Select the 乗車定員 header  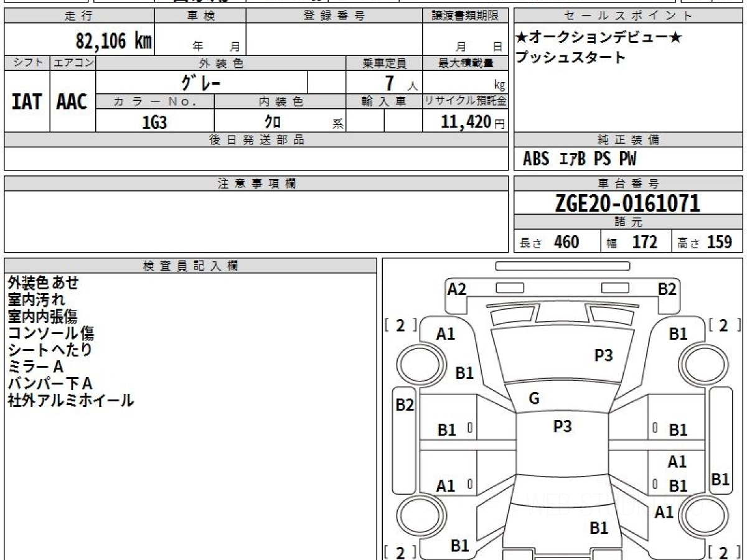pos(384,63)
